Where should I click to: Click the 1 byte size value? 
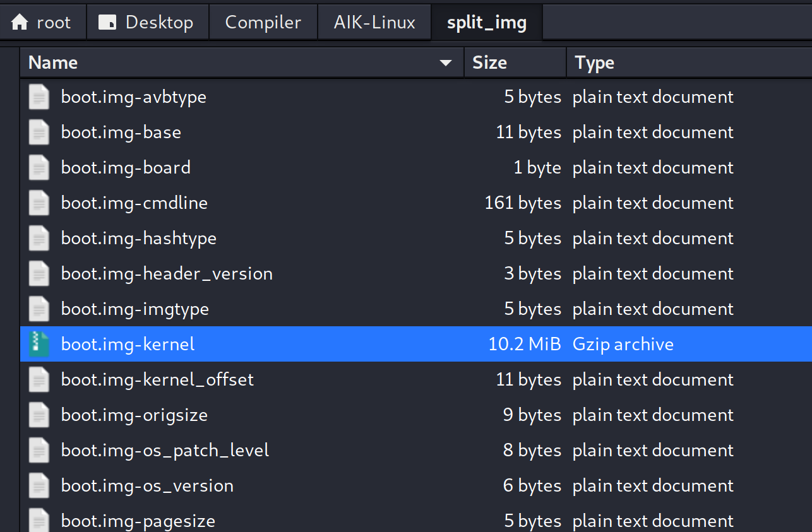[537, 168]
